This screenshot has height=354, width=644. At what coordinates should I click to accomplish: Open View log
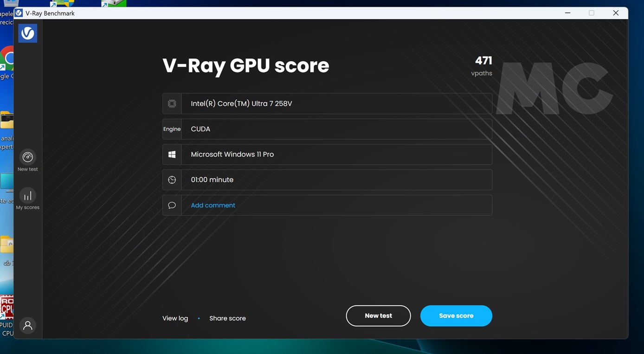pyautogui.click(x=175, y=318)
